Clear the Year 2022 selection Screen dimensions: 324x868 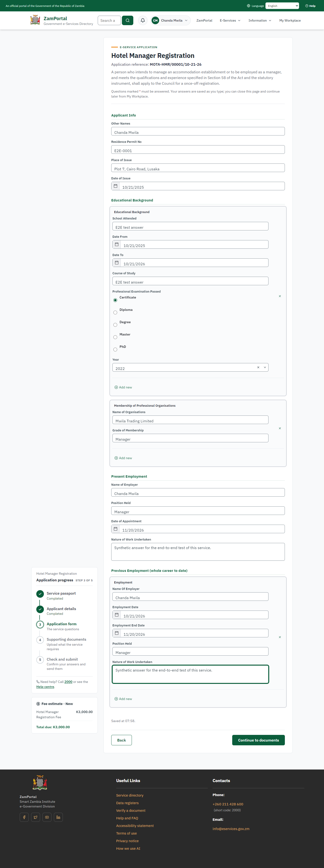(258, 367)
